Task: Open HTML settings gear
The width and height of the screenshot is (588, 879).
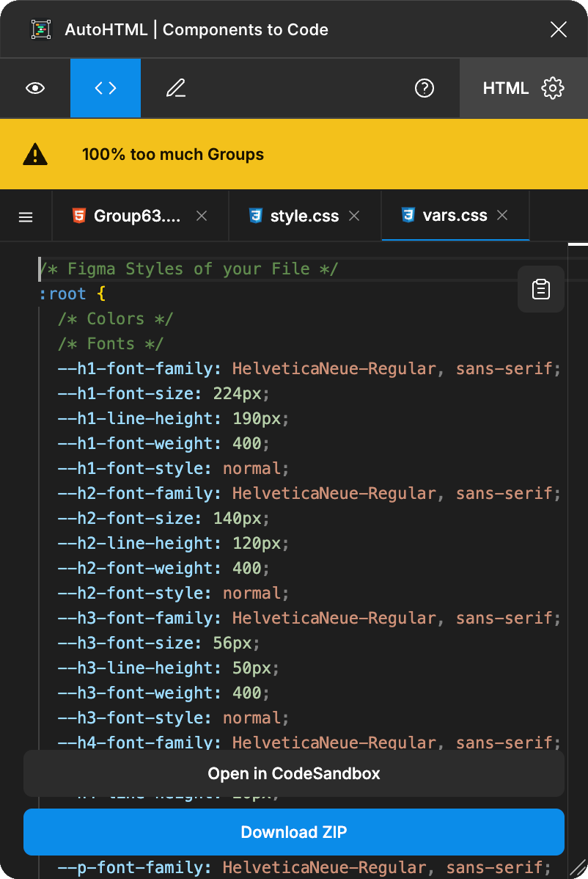Action: click(x=553, y=88)
